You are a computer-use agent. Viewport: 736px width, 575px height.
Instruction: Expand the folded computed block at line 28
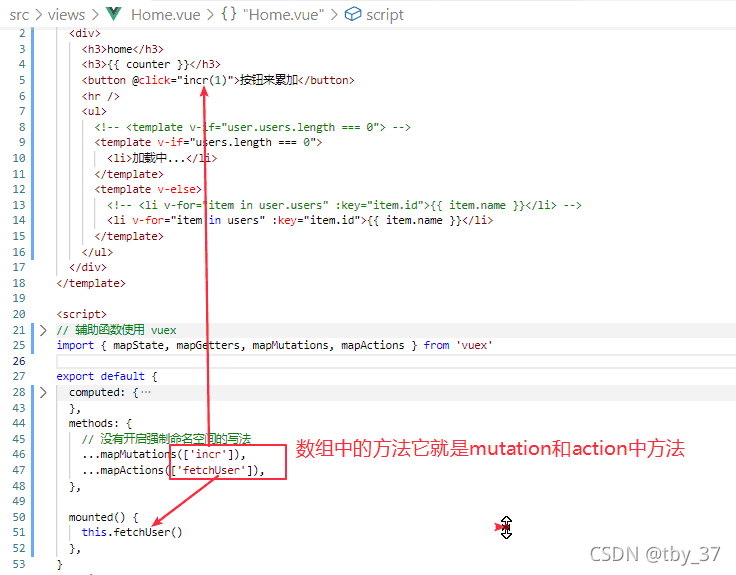tap(43, 392)
